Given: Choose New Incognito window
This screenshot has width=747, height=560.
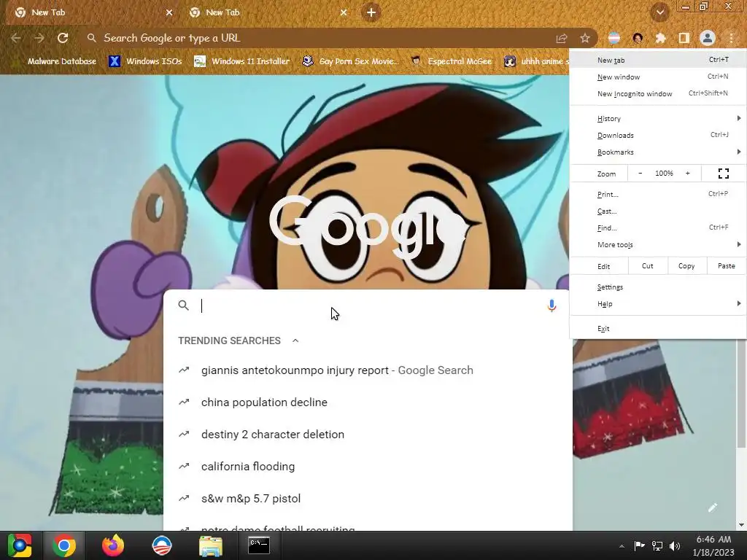Looking at the screenshot, I should point(658,93).
